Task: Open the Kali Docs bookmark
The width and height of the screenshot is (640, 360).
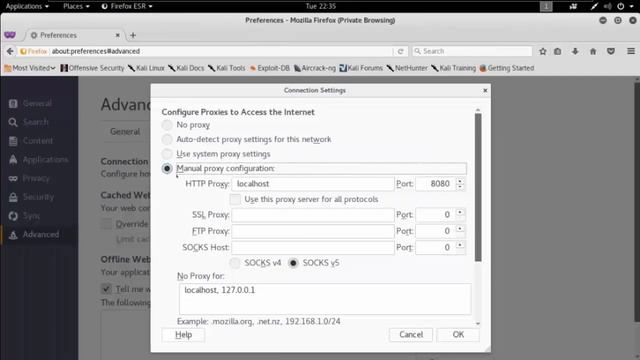Action: (x=186, y=68)
